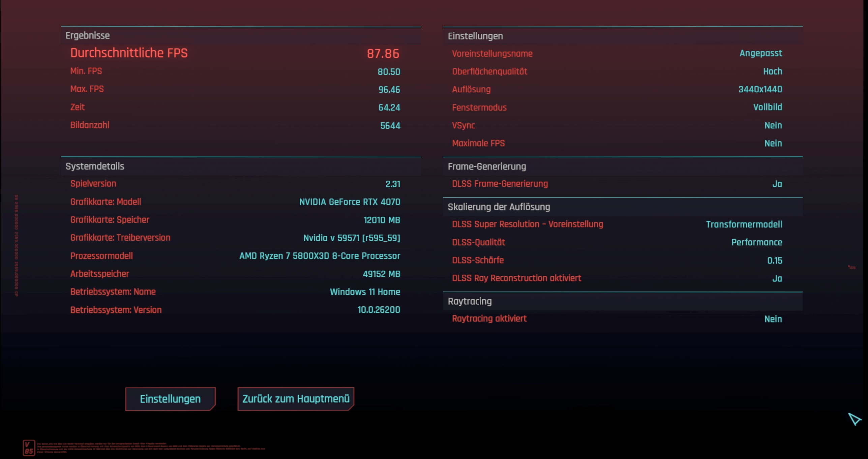Click the DLSS Frame-Generierung Ja value
868x459 pixels.
click(x=777, y=184)
